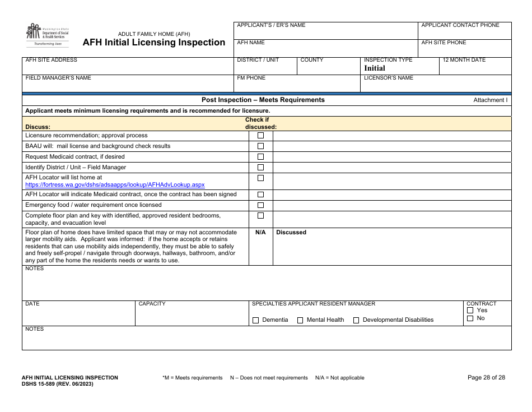Check the 'BAAU will mail license' discussed box
This screenshot has height=412, width=532.
(260, 146)
